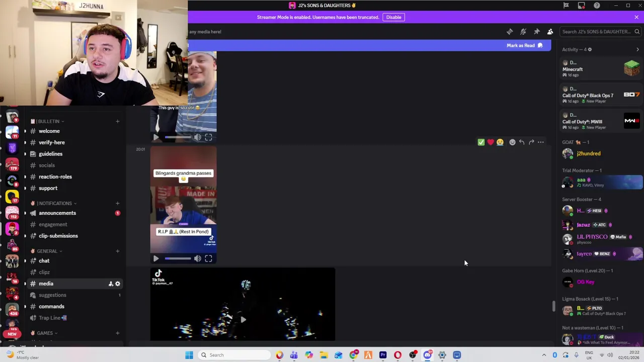The image size is (644, 362).
Task: Collapse the NOTIFICATIONS category
Action: (54, 203)
